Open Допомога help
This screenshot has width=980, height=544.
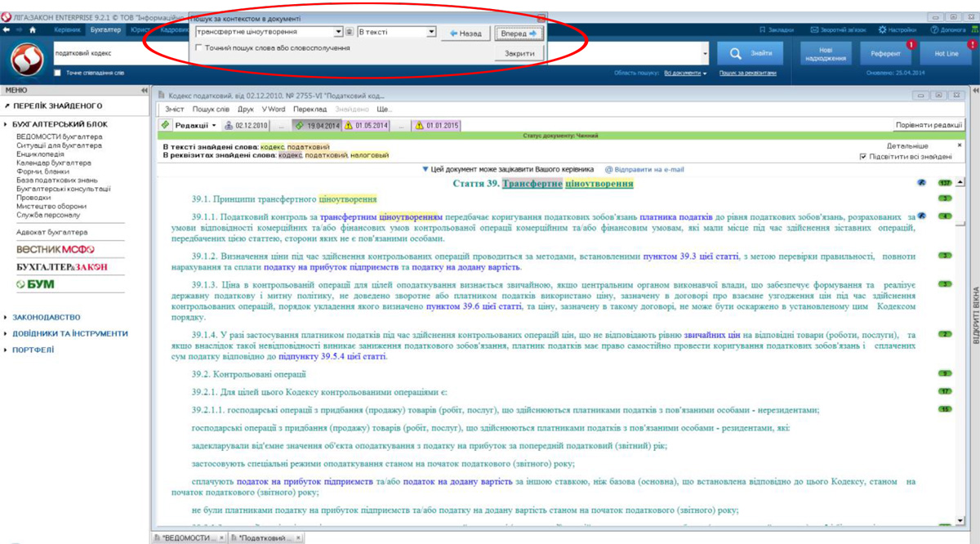pyautogui.click(x=947, y=29)
